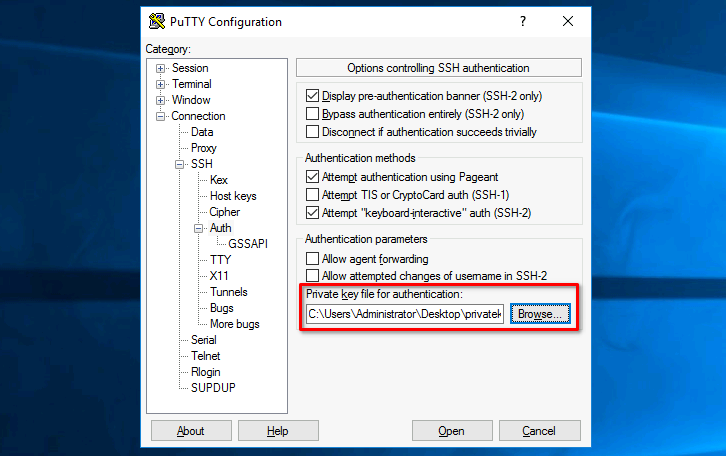Close the PuTTY Configuration dialog
The image size is (726, 456).
point(568,21)
